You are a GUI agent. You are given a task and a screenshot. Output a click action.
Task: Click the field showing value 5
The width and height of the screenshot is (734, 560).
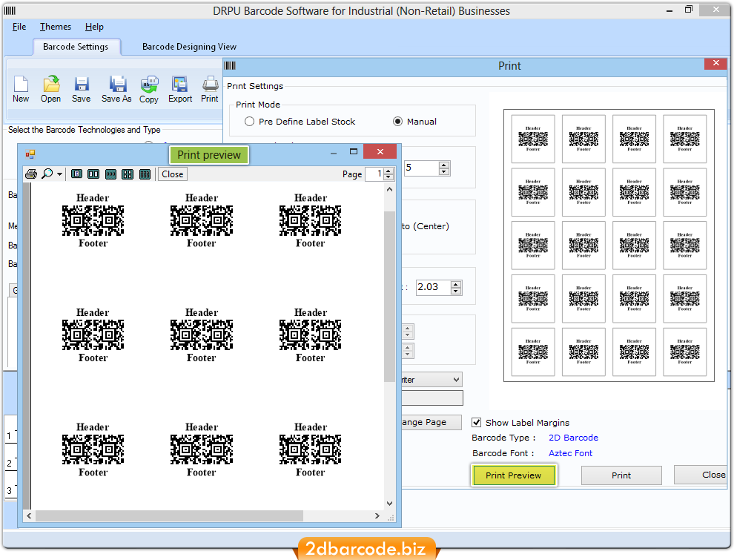pyautogui.click(x=421, y=168)
